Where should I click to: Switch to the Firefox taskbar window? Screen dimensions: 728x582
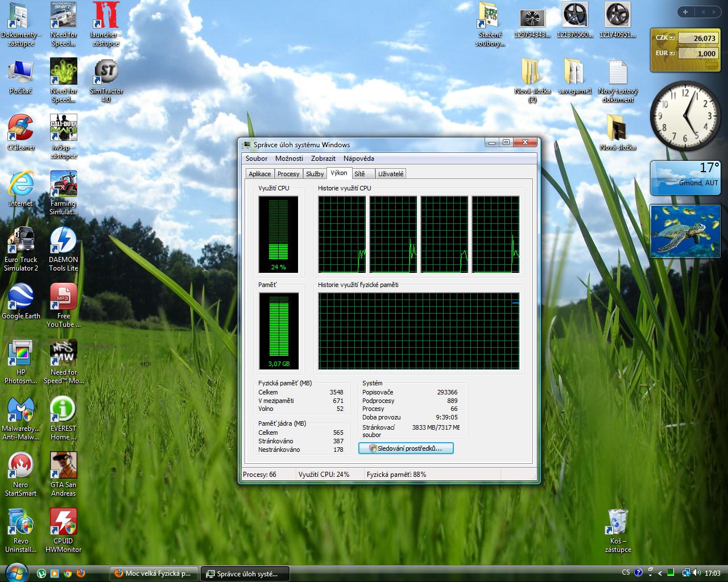pyautogui.click(x=155, y=573)
